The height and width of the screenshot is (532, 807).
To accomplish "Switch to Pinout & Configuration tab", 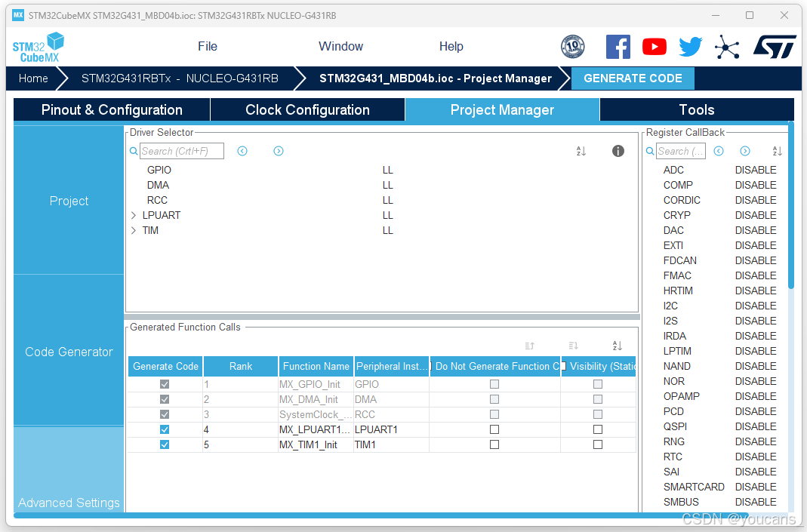I will 112,109.
